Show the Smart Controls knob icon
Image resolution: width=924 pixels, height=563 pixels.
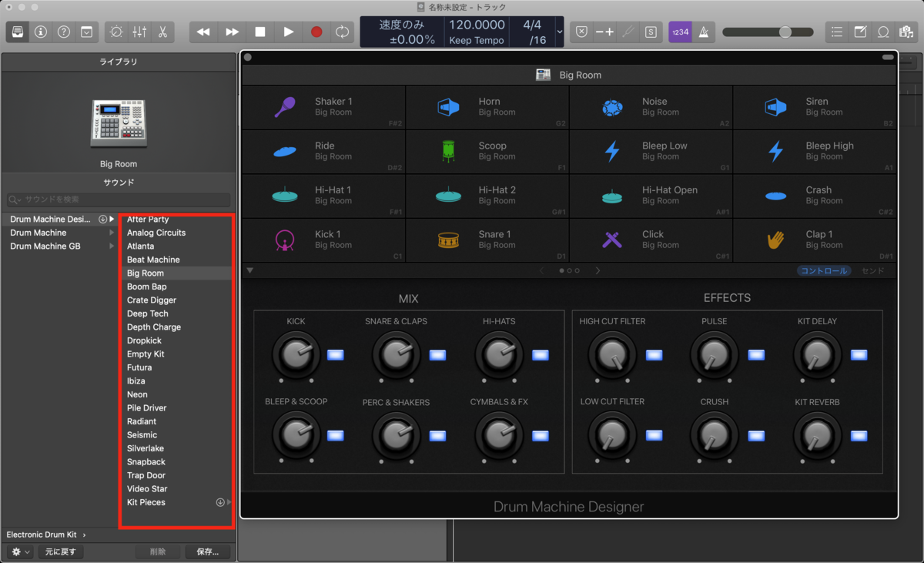116,32
